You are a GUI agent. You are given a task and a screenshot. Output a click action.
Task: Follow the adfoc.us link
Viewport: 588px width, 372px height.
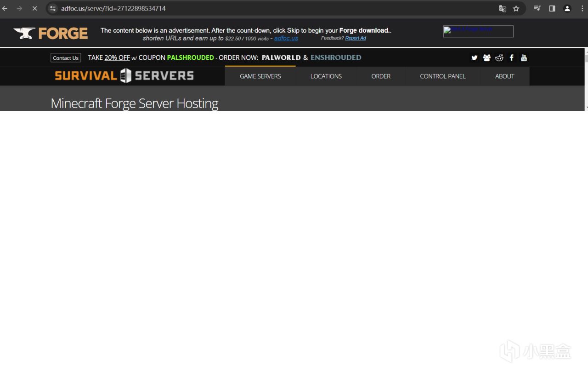(x=286, y=38)
